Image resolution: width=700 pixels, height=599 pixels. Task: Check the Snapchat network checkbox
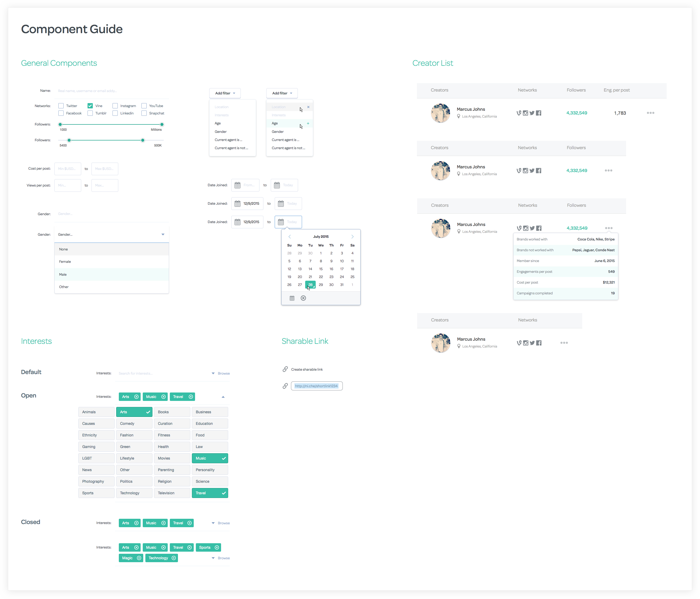(144, 113)
